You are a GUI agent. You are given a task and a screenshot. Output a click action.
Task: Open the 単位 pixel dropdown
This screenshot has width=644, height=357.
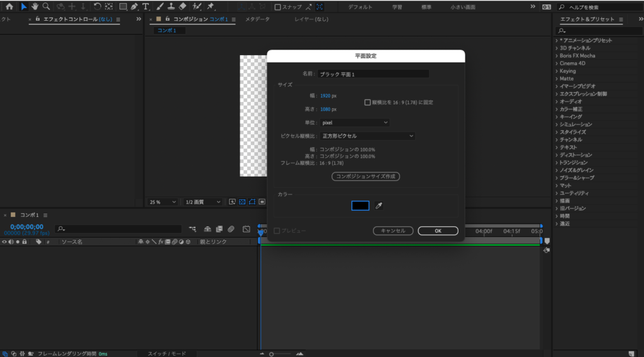pyautogui.click(x=355, y=123)
